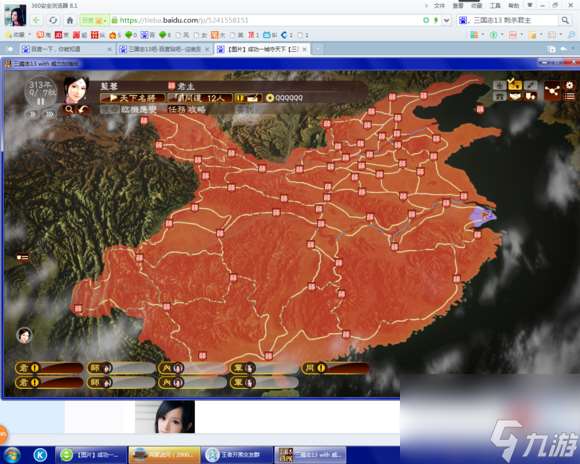
Task: Open the second 內 notification bar
Action: point(192,382)
